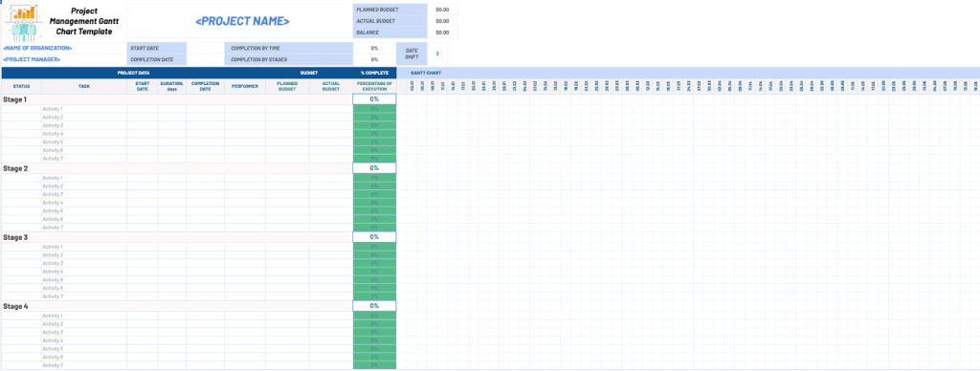Image resolution: width=980 pixels, height=371 pixels.
Task: Click the PERCENTAGE OF EXECUTION column header
Action: click(x=374, y=86)
